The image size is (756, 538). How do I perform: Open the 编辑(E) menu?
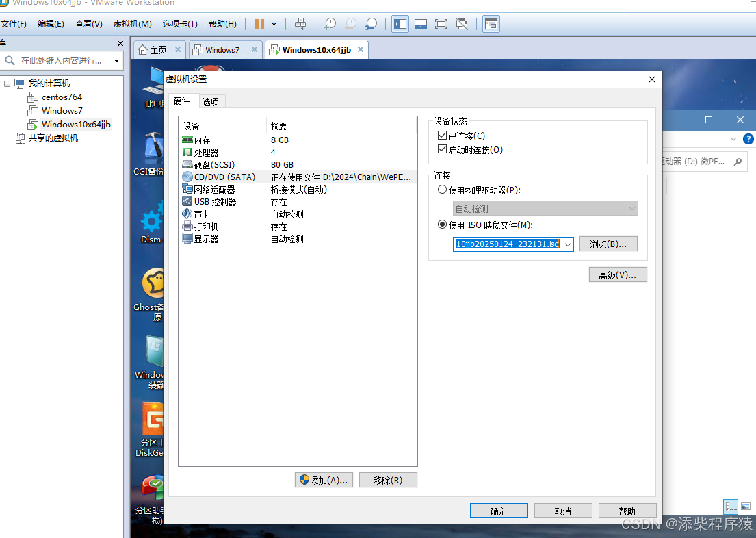click(51, 24)
